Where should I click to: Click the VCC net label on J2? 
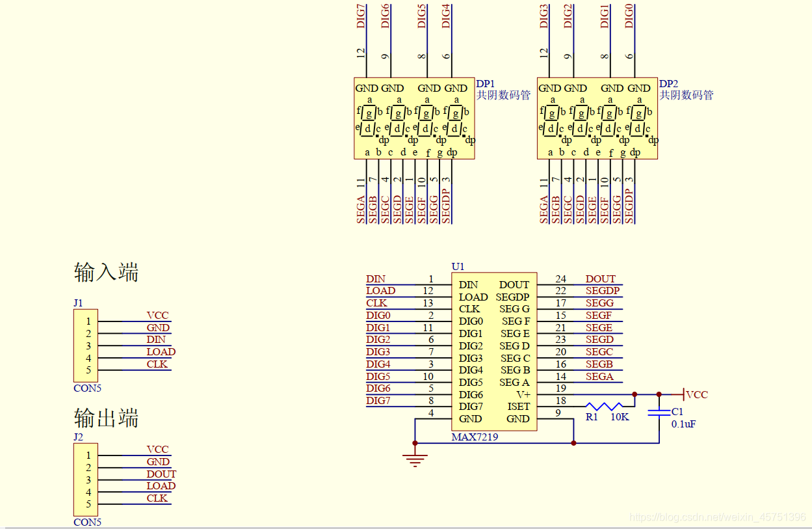coord(157,450)
